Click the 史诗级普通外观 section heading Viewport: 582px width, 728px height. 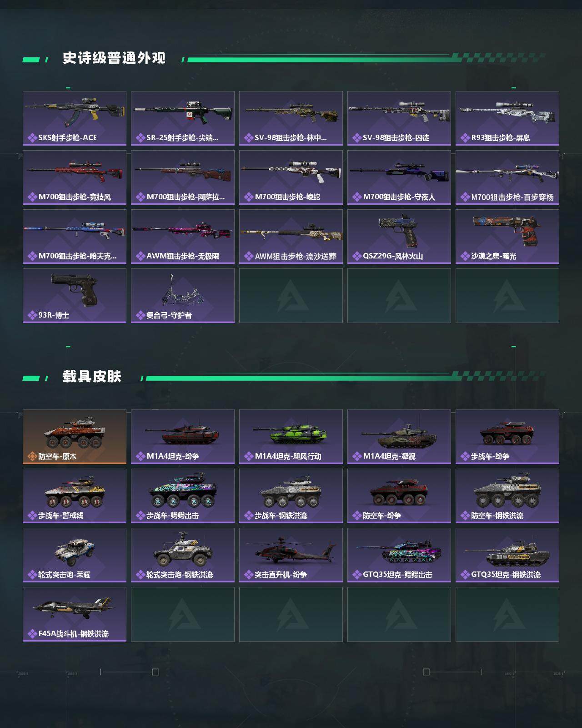point(114,58)
